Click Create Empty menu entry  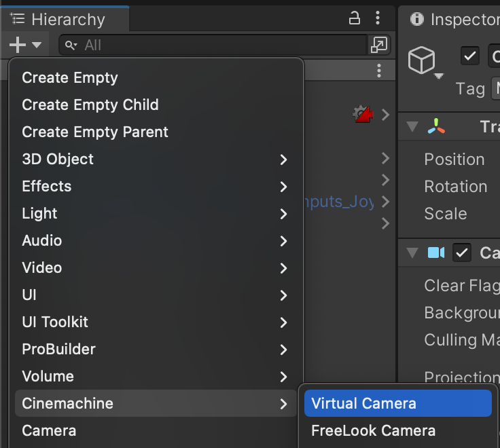[70, 77]
